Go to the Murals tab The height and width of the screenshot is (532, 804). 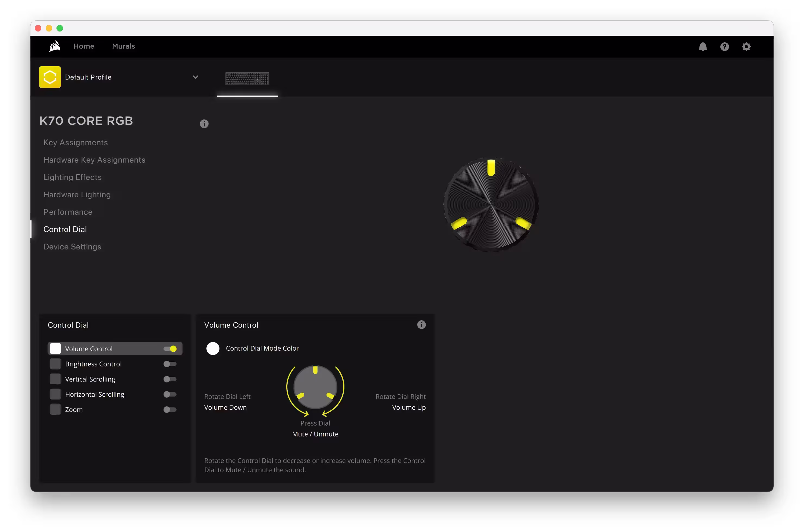click(124, 46)
